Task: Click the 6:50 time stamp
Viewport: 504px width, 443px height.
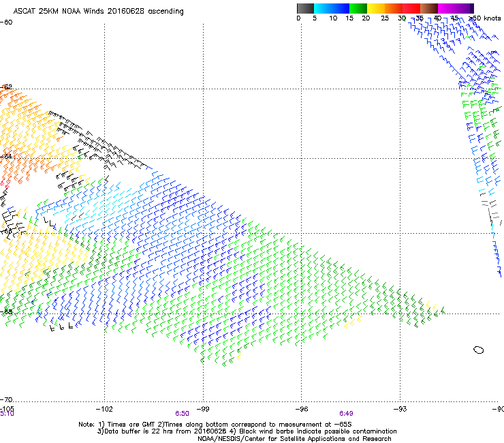Action: (182, 414)
